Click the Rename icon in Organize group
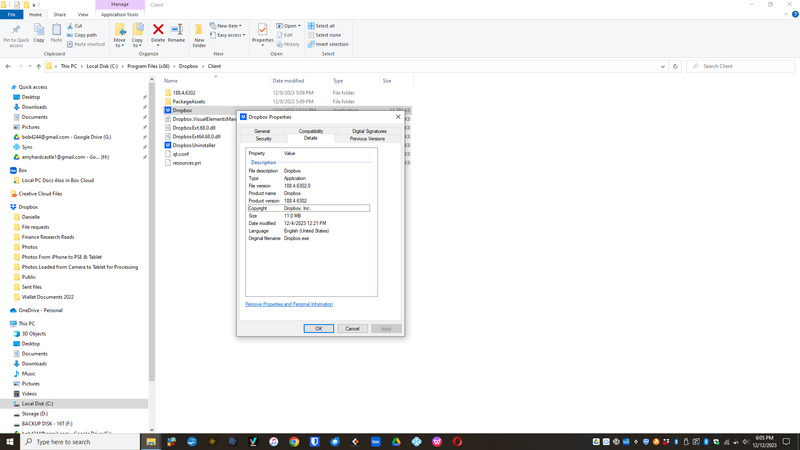 (x=176, y=32)
